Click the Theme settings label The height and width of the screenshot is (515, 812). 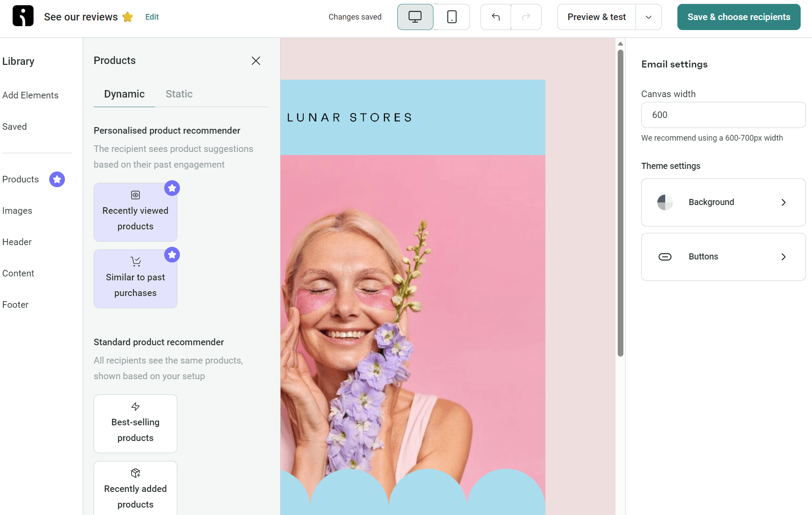tap(670, 166)
